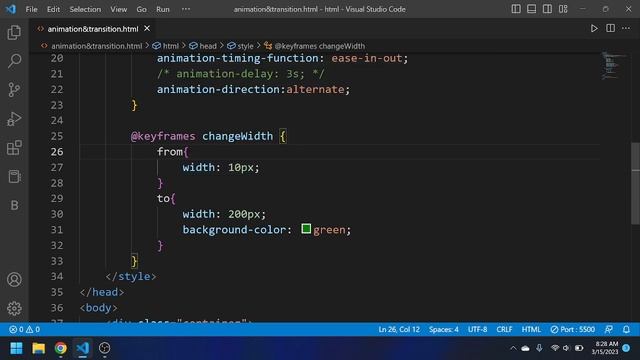
Task: Open the File menu
Action: pos(31,9)
